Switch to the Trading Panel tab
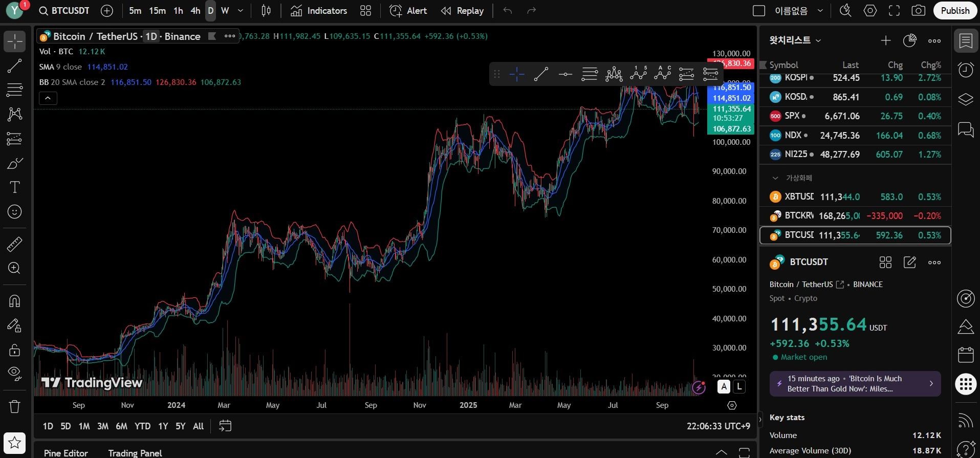This screenshot has height=458, width=980. pyautogui.click(x=135, y=453)
